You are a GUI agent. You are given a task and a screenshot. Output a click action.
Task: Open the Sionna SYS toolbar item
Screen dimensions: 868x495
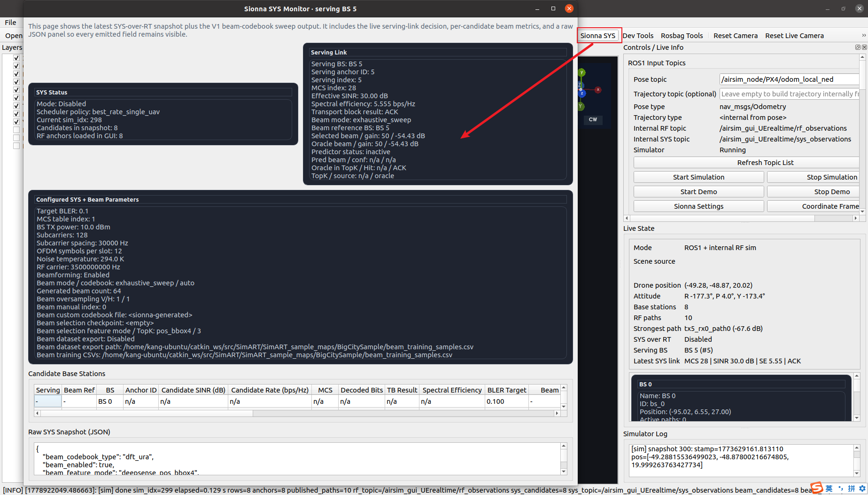point(598,36)
